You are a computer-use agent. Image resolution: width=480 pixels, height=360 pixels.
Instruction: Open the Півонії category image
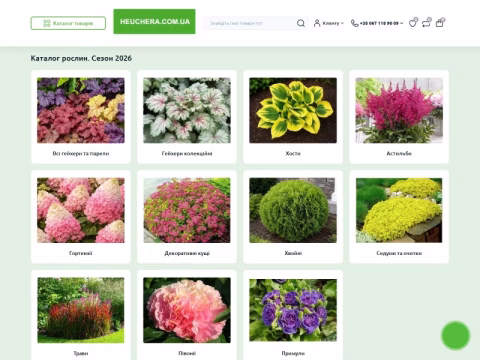[187, 310]
